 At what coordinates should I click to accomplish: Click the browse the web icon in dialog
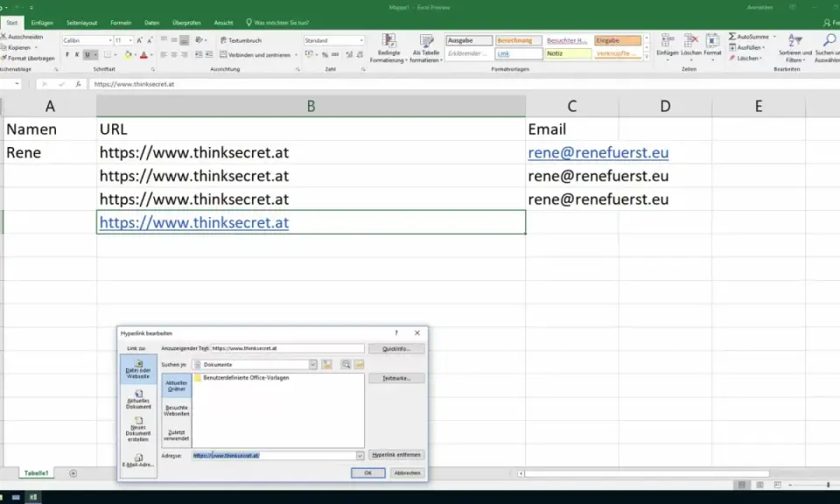(346, 364)
